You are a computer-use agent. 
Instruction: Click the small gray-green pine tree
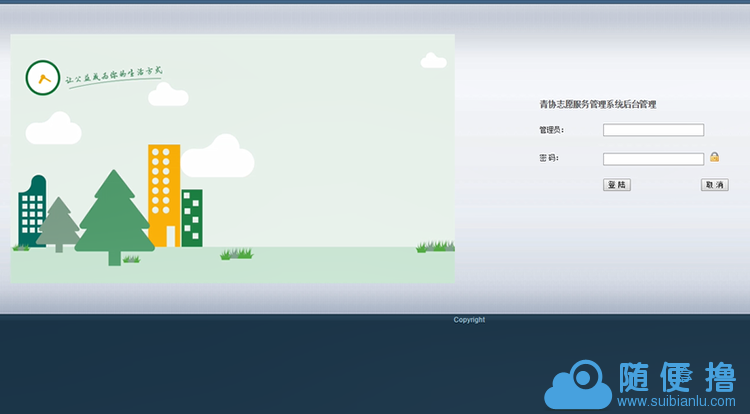[x=59, y=224]
